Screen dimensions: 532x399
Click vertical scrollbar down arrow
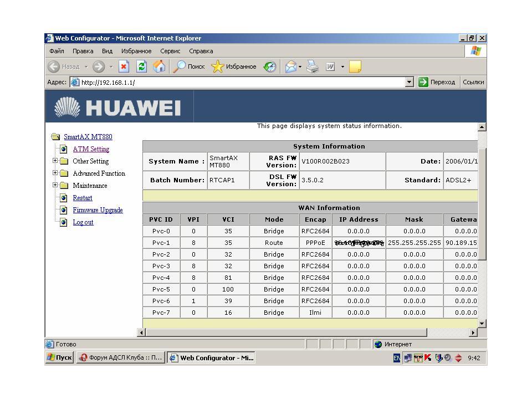coord(482,323)
